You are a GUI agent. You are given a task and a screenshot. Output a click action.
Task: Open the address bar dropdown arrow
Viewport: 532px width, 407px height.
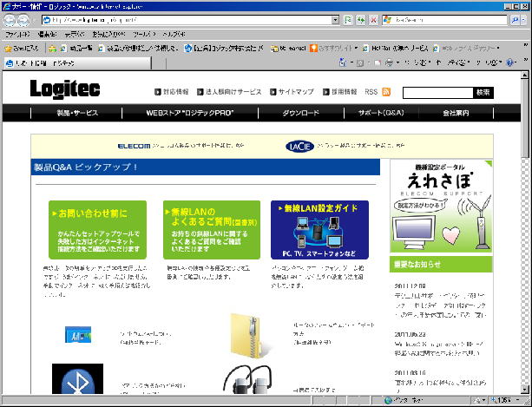click(x=335, y=20)
